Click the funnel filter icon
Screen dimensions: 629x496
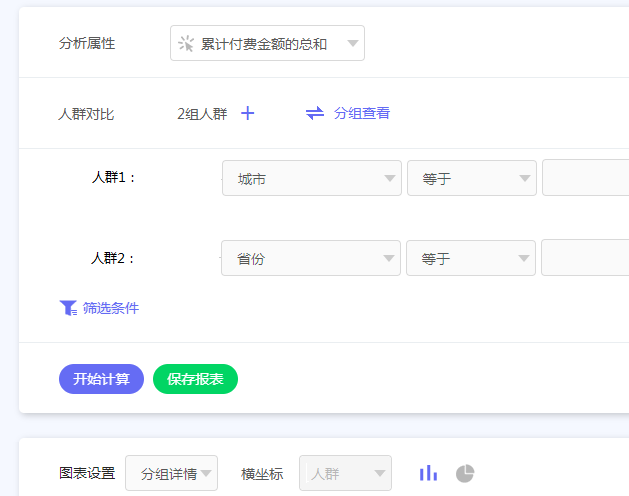[68, 308]
